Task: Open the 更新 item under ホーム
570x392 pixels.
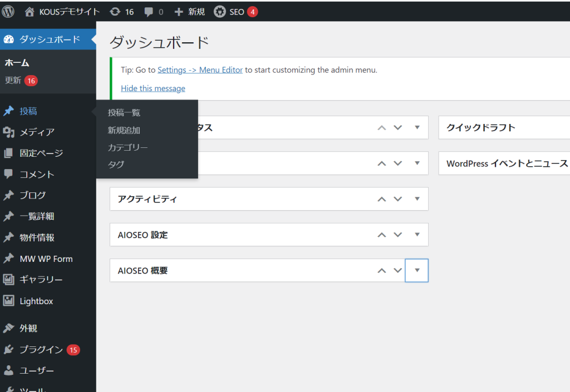Action: click(x=13, y=81)
